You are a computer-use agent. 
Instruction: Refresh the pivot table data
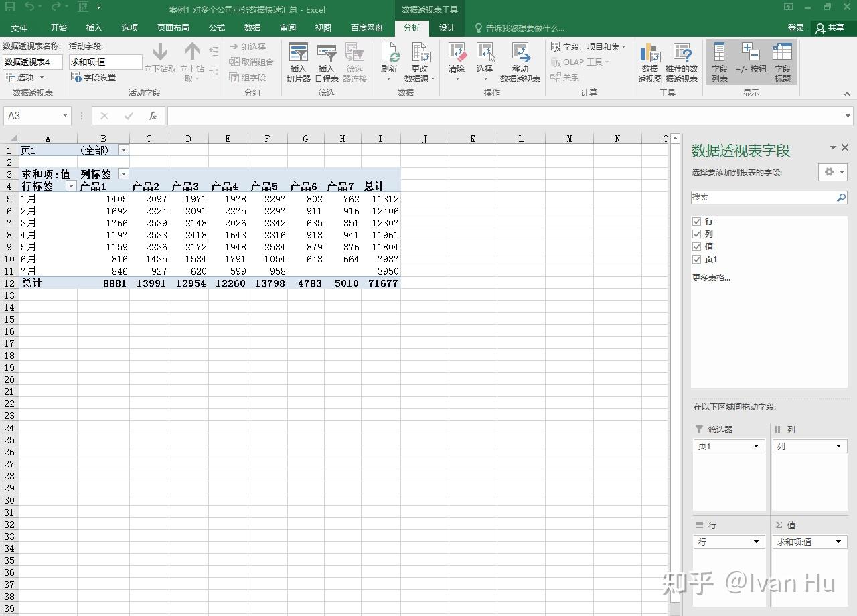389,54
